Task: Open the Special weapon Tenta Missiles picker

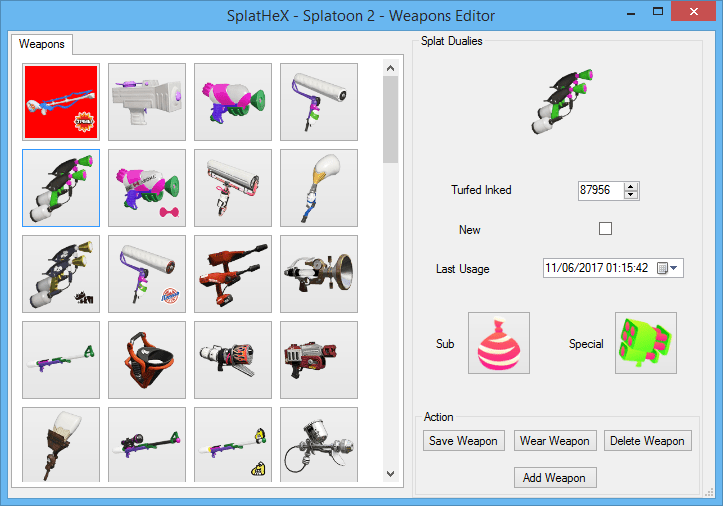Action: [646, 343]
